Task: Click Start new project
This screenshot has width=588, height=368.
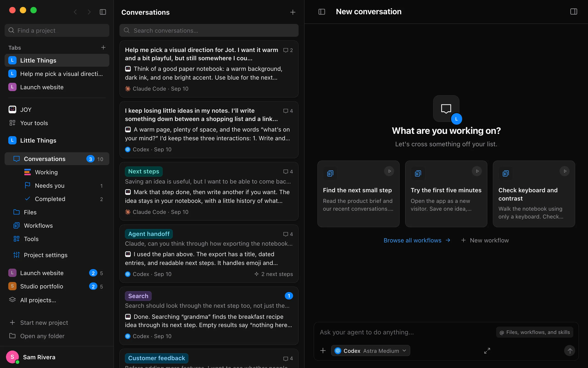Action: (x=57, y=323)
